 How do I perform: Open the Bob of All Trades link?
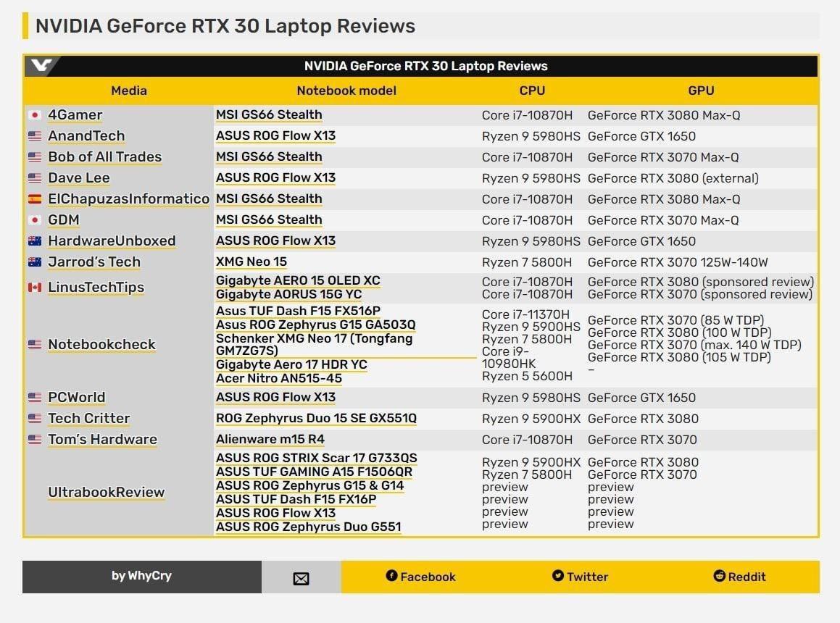point(104,157)
